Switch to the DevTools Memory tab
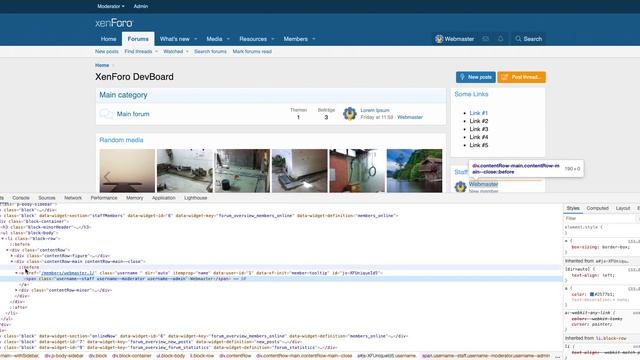Image resolution: width=640 pixels, height=360 pixels. coord(135,198)
